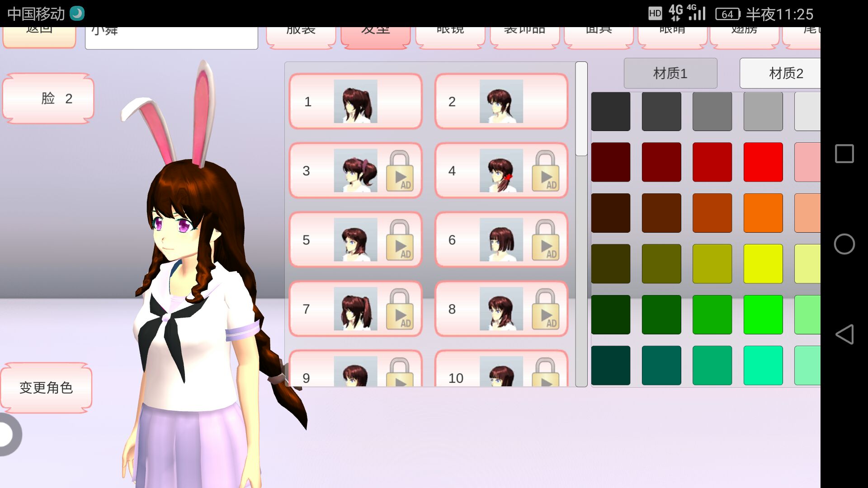Tap the locked AD icon on hairstyle 4
The image size is (868, 488).
tap(545, 171)
